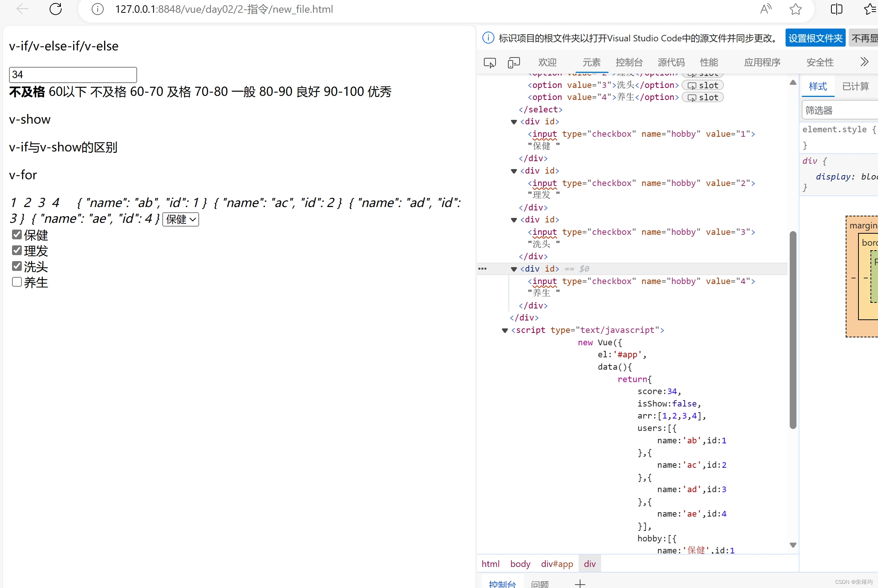Open the 安全性 tab
Image resolution: width=878 pixels, height=588 pixels.
pos(820,62)
